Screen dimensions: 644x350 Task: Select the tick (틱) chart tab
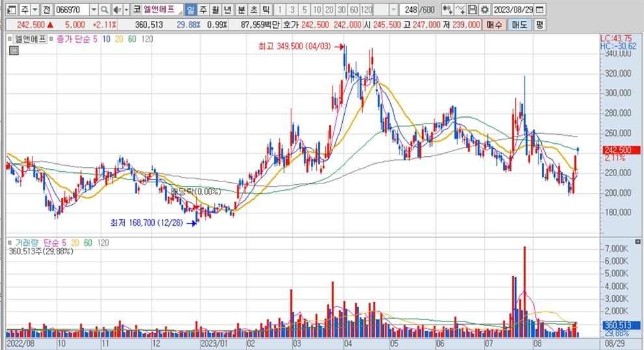coord(265,10)
